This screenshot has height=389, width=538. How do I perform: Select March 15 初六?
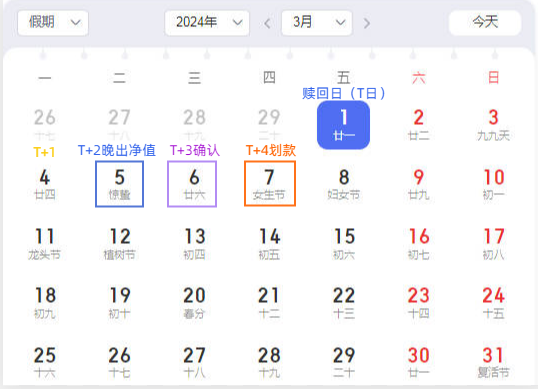pyautogui.click(x=344, y=244)
